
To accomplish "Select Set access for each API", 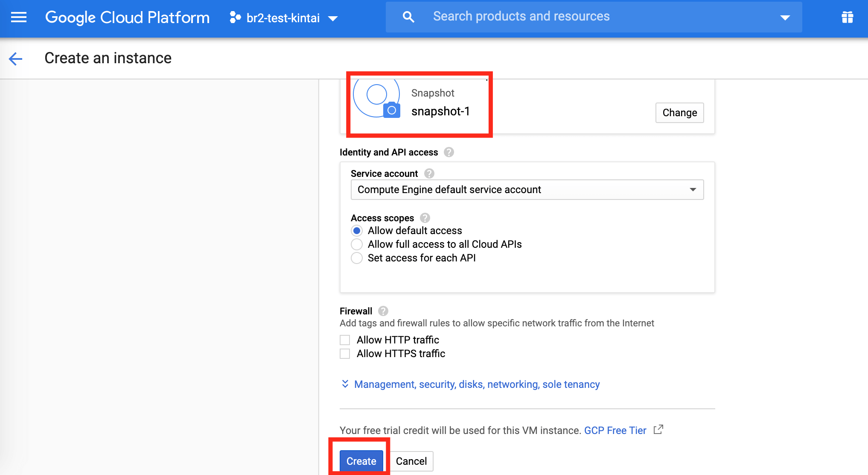I will 357,258.
